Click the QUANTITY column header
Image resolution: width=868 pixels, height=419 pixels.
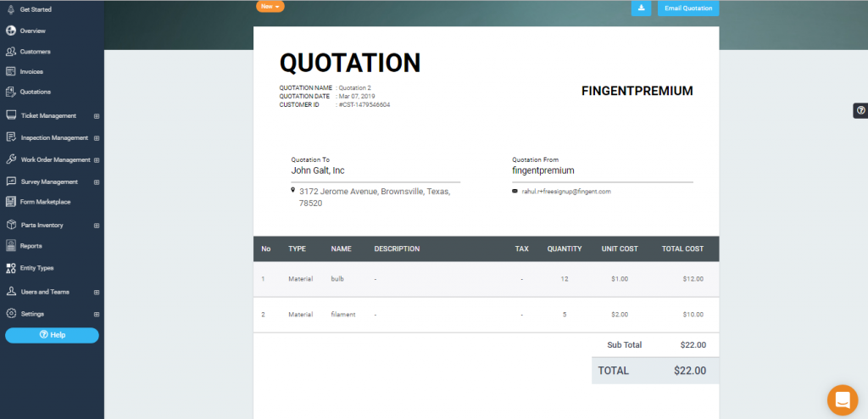click(x=565, y=249)
